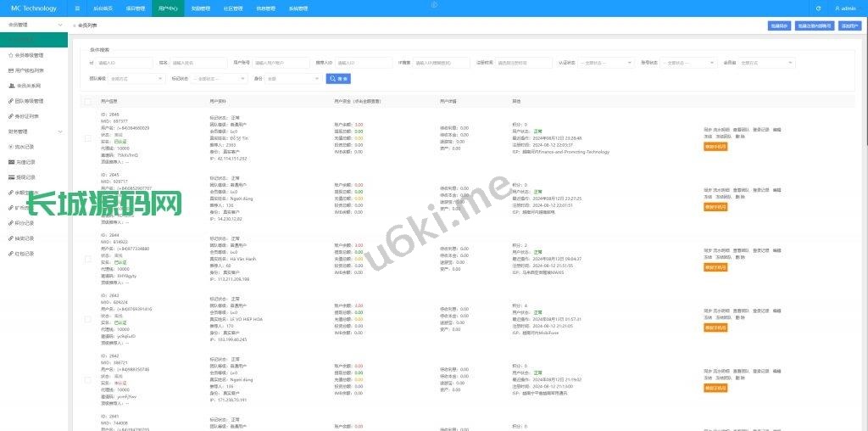Click the icon beside 流水记录

coord(9,147)
